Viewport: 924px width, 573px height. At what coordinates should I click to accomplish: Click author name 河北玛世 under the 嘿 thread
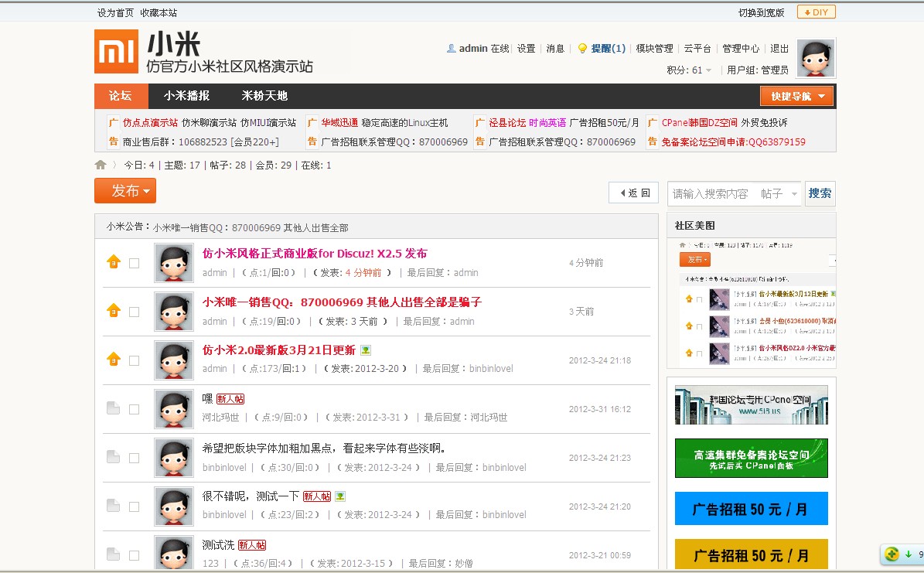tap(220, 418)
